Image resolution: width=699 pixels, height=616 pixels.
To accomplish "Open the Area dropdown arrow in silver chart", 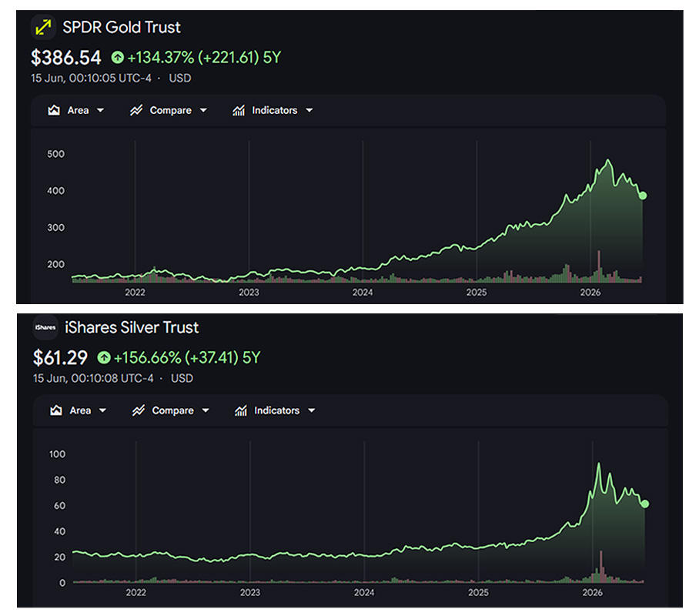I will point(102,410).
